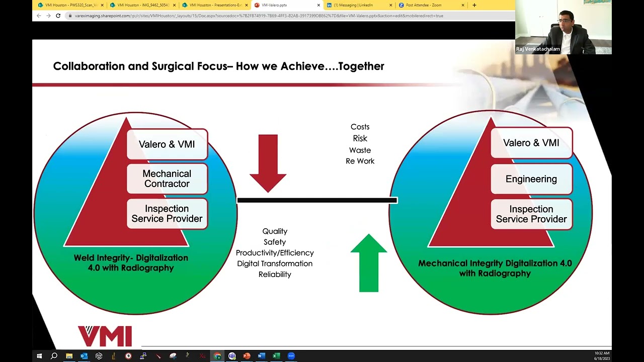Click the text 'Digital Transformation'
The width and height of the screenshot is (644, 362).
(x=275, y=263)
